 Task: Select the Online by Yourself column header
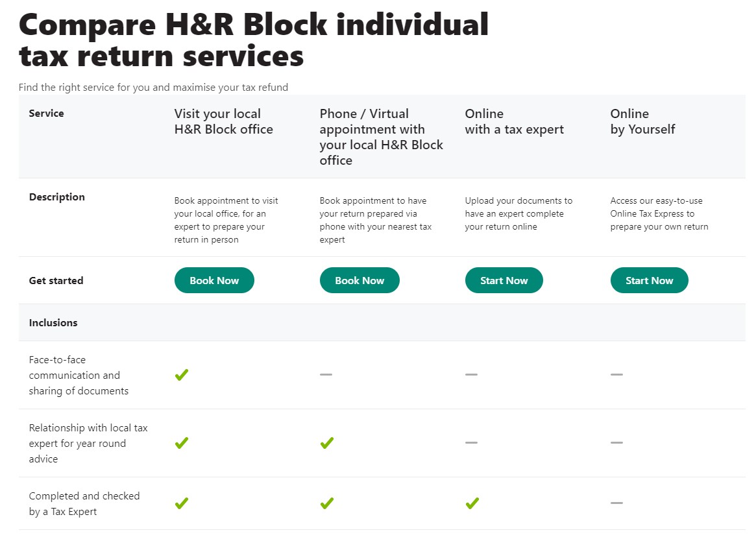click(x=642, y=121)
